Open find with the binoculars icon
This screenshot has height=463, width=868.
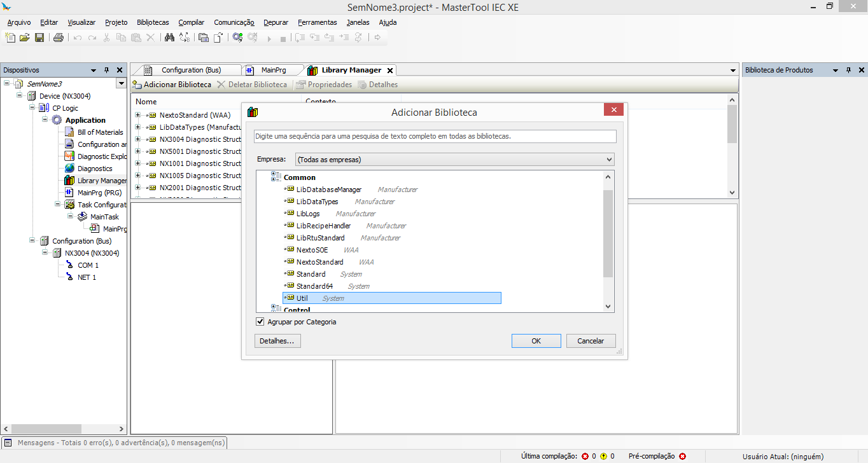pos(169,38)
